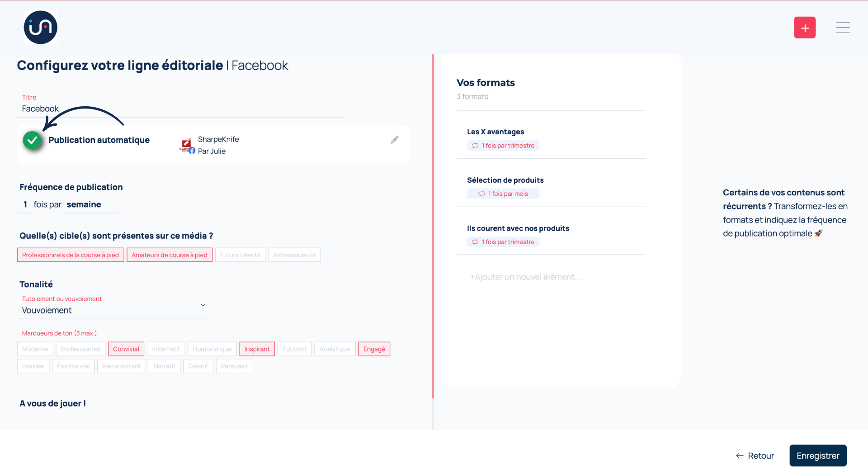The width and height of the screenshot is (868, 469).
Task: Select the Informatif tone marker
Action: click(x=166, y=349)
